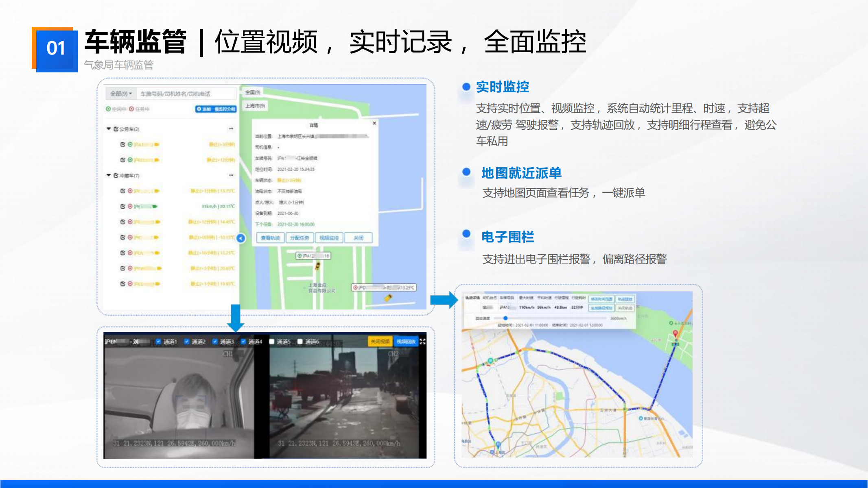Click the yellow vehicle icon below 沪A12 label
868x488 pixels.
tap(317, 266)
